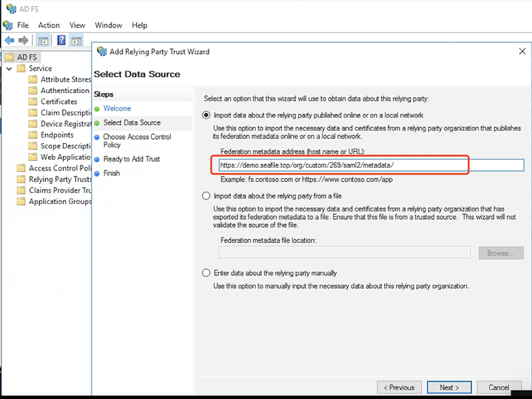Click the Previous button

coord(399,387)
